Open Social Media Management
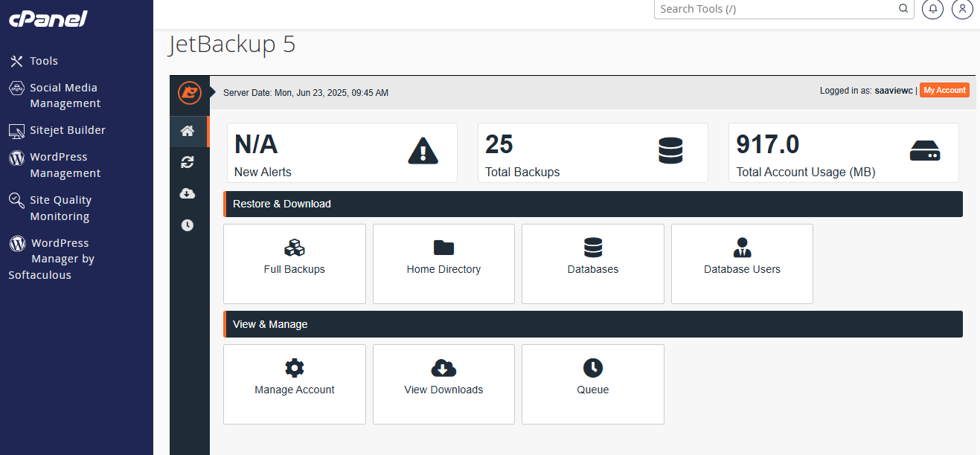 (x=65, y=95)
